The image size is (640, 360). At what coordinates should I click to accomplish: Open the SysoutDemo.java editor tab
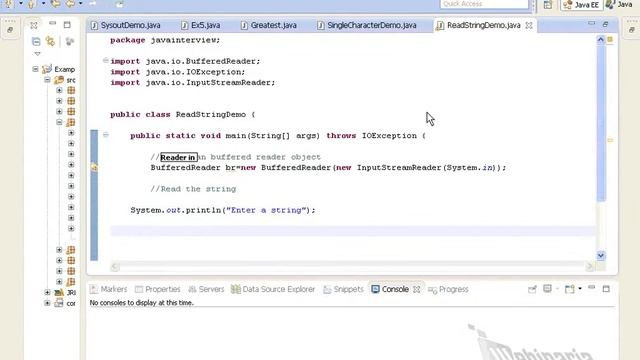(126, 25)
